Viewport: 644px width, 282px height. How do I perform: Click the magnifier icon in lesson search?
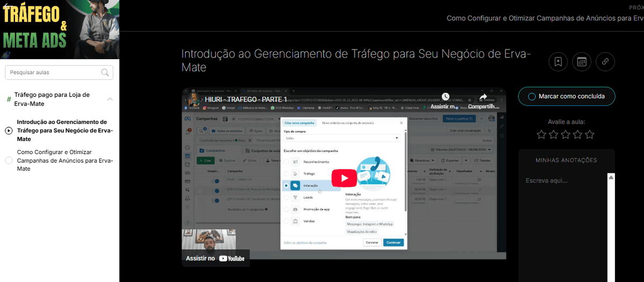pyautogui.click(x=105, y=73)
